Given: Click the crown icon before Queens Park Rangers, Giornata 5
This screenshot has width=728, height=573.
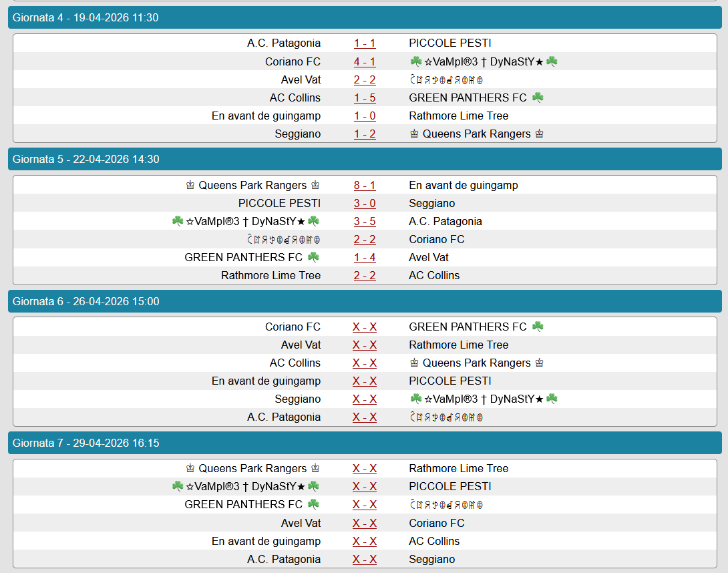Looking at the screenshot, I should pyautogui.click(x=190, y=185).
